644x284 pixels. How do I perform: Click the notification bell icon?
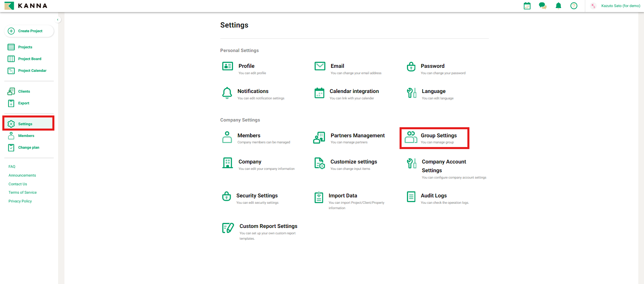click(x=558, y=6)
